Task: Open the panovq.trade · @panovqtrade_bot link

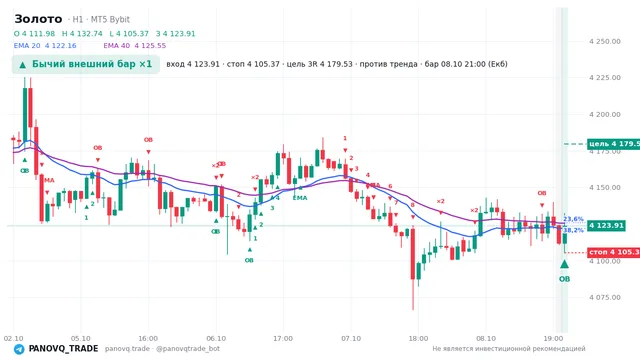Action: click(x=162, y=349)
